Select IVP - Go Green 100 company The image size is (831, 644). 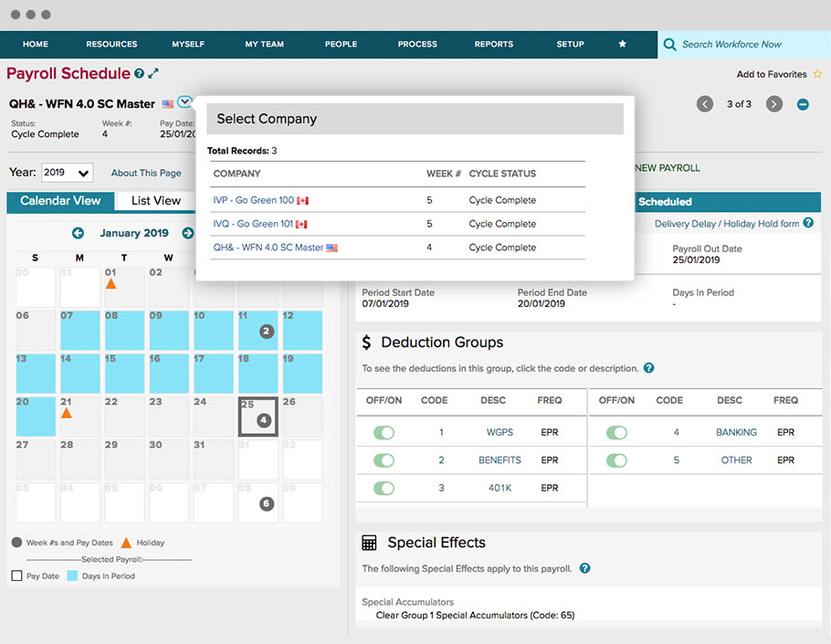pos(253,200)
